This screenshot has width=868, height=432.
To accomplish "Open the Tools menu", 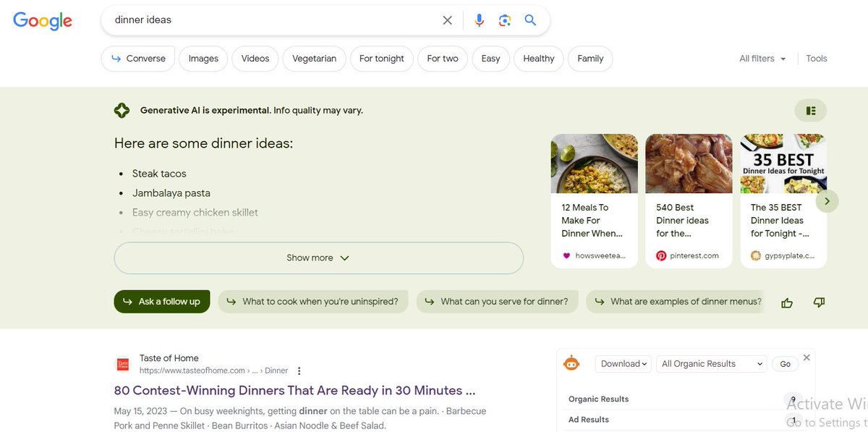I will [817, 59].
